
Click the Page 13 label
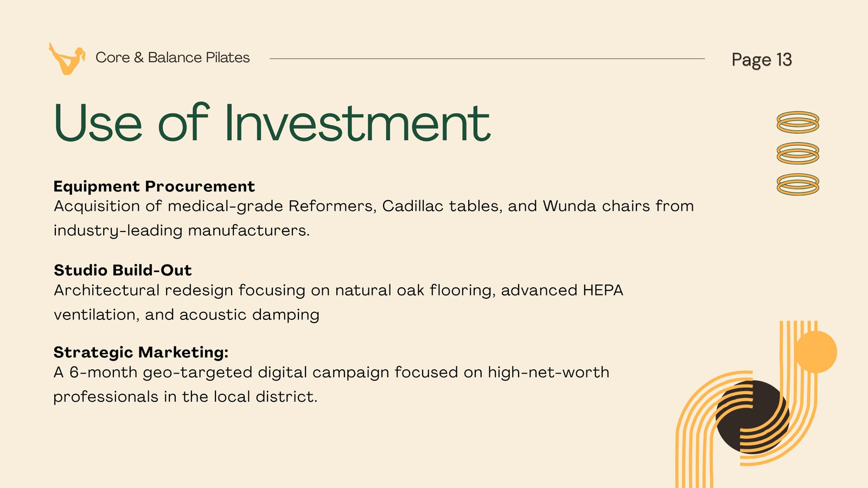[762, 60]
